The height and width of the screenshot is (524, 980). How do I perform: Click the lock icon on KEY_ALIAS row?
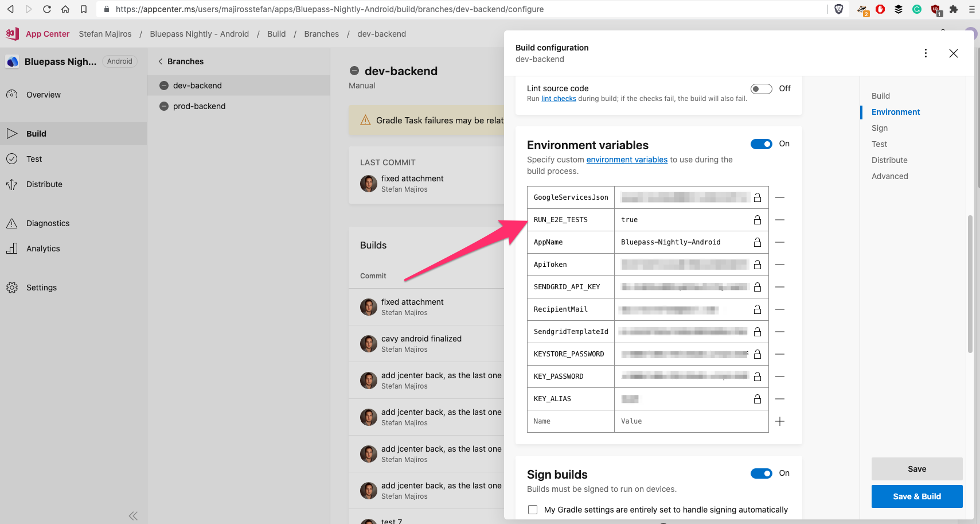tap(758, 399)
